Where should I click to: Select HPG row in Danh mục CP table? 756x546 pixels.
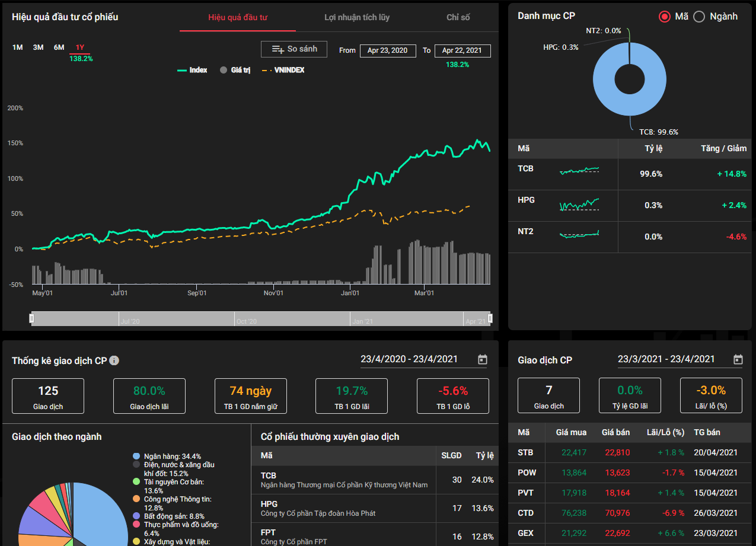(x=630, y=206)
